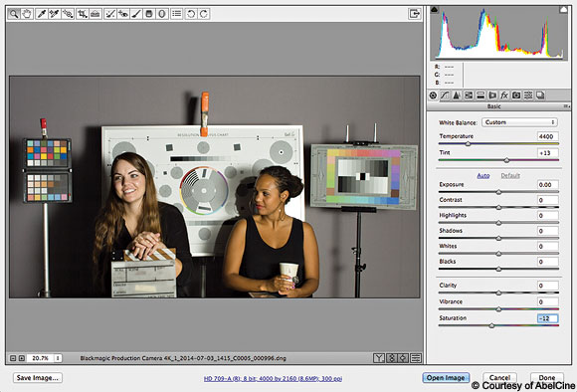Screen dimensions: 577x392
Task: Select the Spot Removal tool
Action: pos(109,14)
